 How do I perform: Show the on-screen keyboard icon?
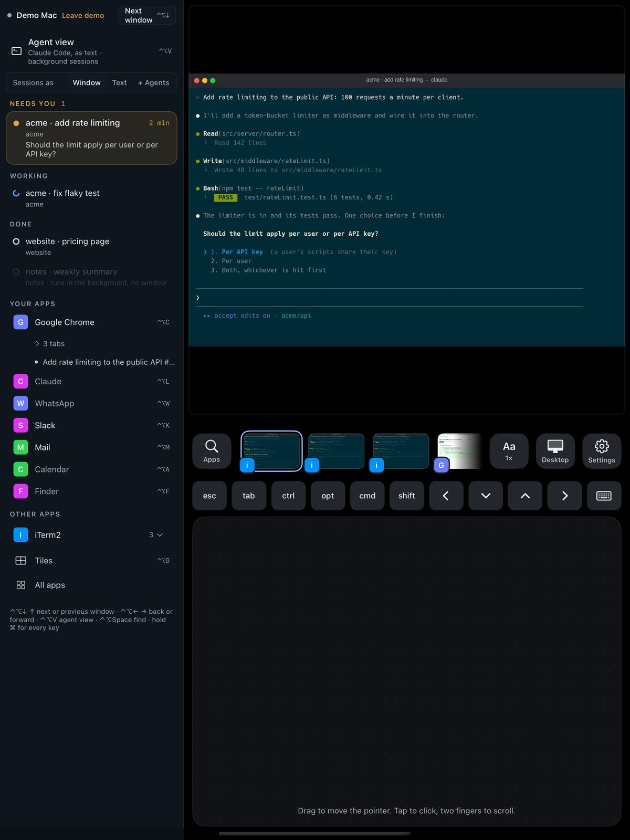coord(604,496)
